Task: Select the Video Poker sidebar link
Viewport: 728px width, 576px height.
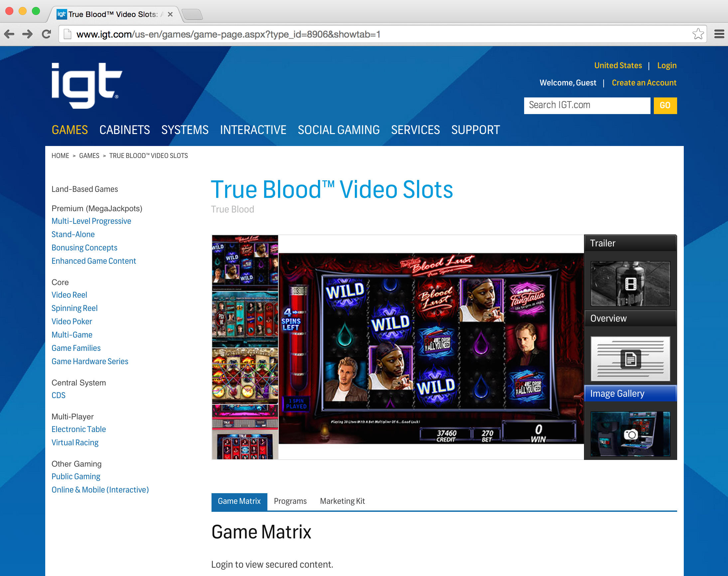Action: pos(72,321)
